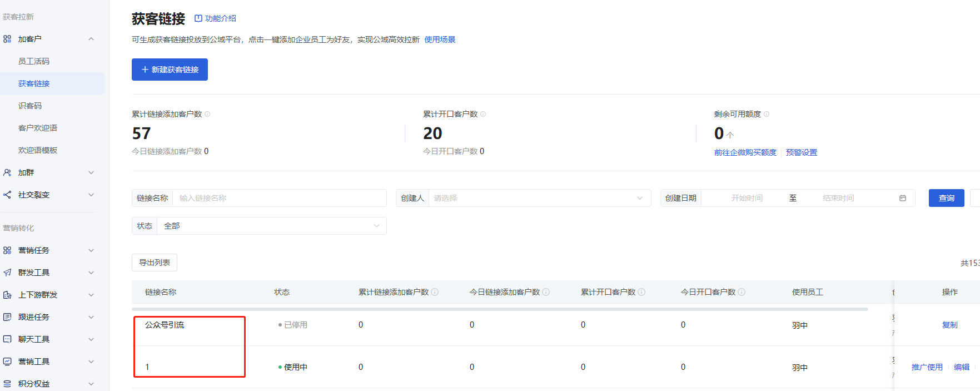Open 客户欢迎语 in the sidebar
980x391 pixels.
coord(38,128)
